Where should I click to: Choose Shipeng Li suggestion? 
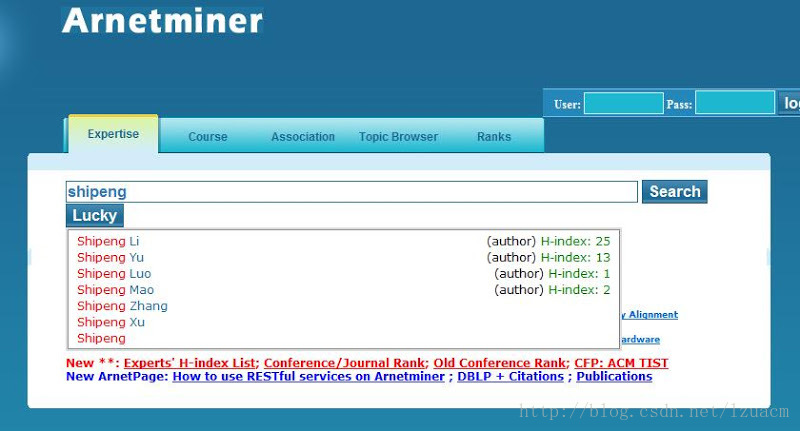(344, 241)
